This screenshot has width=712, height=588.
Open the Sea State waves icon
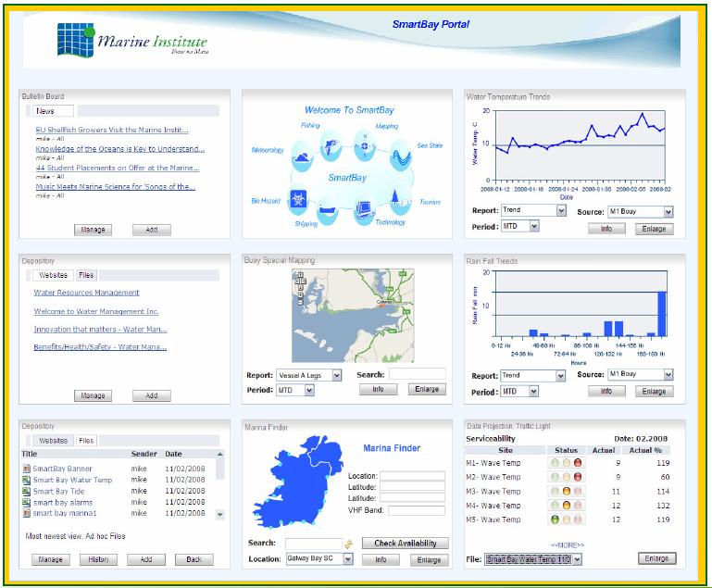pos(401,156)
